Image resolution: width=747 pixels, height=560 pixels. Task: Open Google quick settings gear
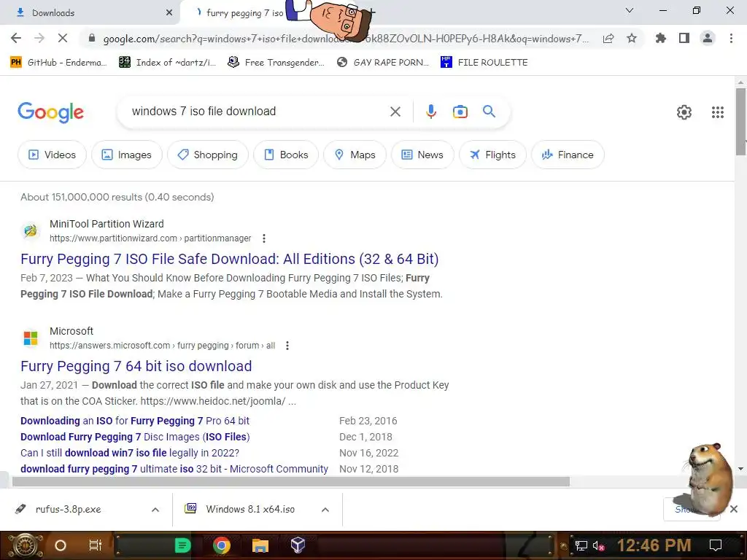click(x=684, y=112)
